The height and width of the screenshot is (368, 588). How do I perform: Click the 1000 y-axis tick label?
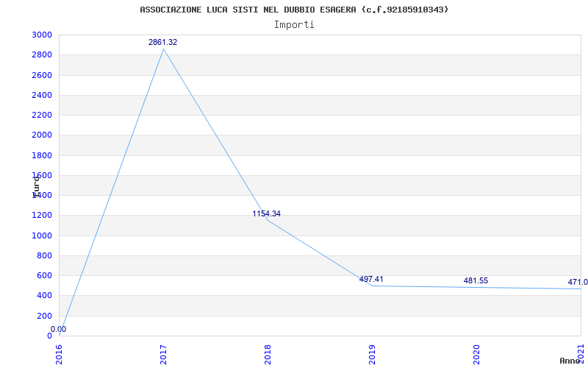click(x=43, y=236)
